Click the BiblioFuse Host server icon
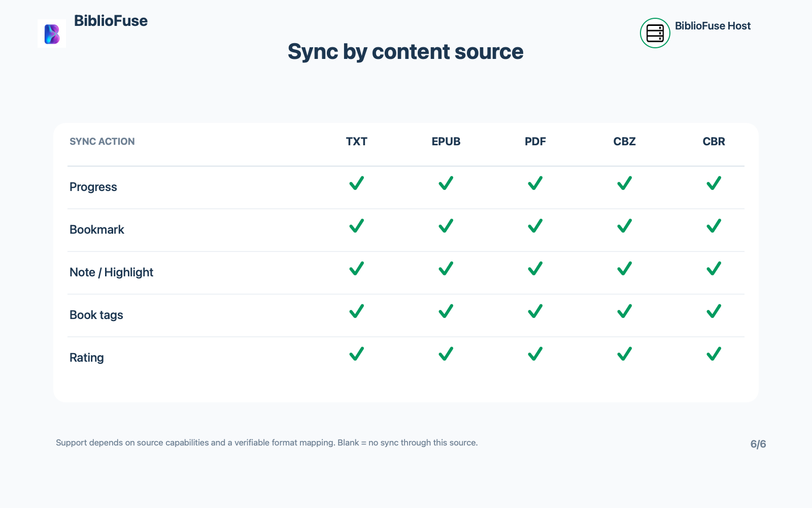The height and width of the screenshot is (508, 812). click(x=655, y=33)
